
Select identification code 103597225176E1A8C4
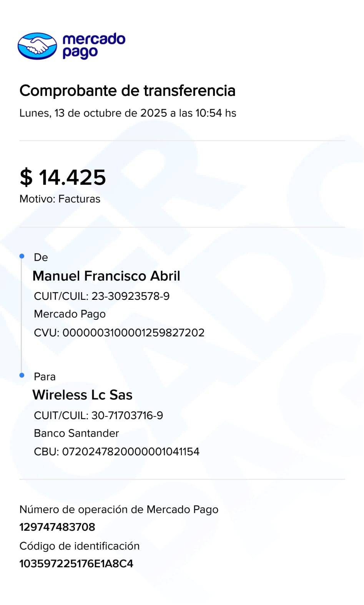click(76, 563)
